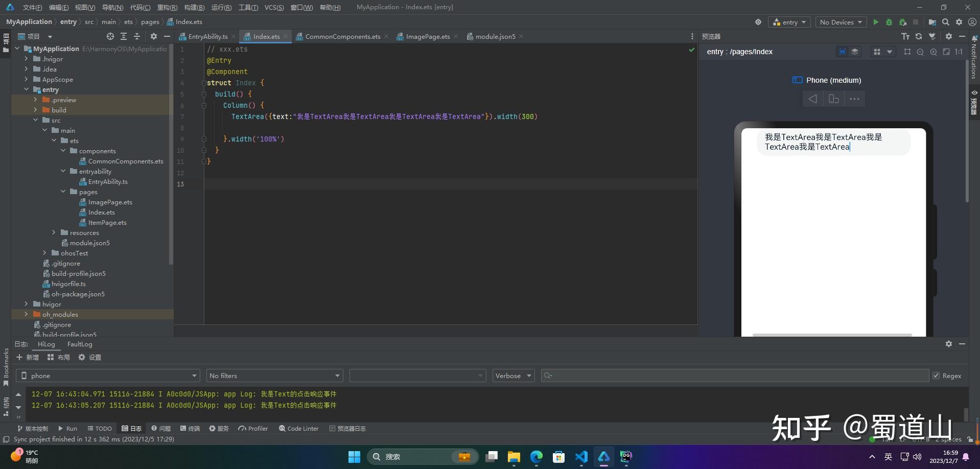Click the locate target icon left of entry selector
The height and width of the screenshot is (469, 980).
click(758, 22)
